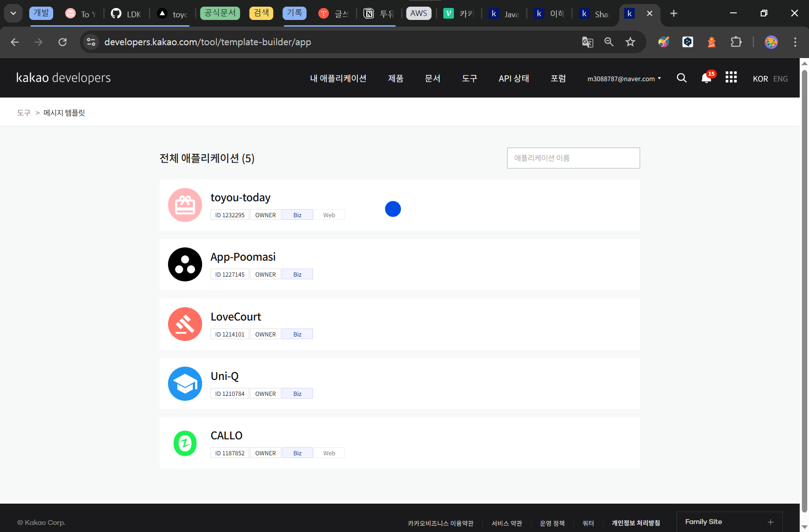Switch to the LDK GitHub tab
The width and height of the screenshot is (809, 532).
click(126, 14)
